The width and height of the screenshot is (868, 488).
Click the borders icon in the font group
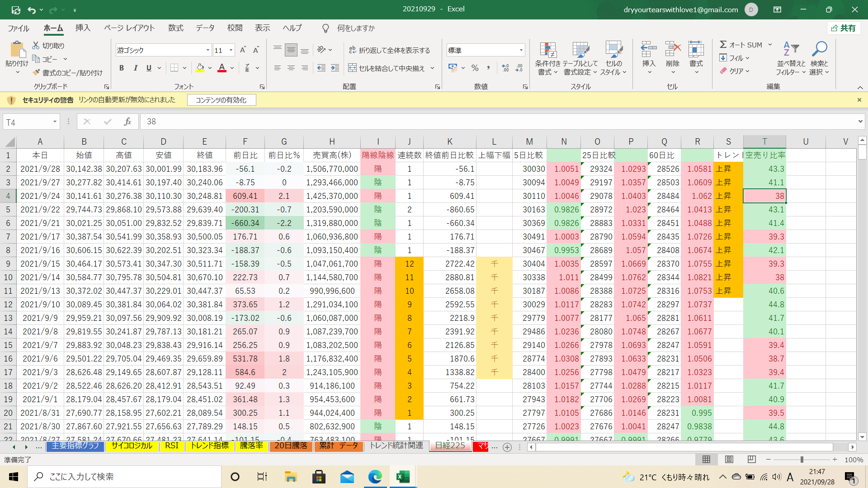[x=174, y=68]
